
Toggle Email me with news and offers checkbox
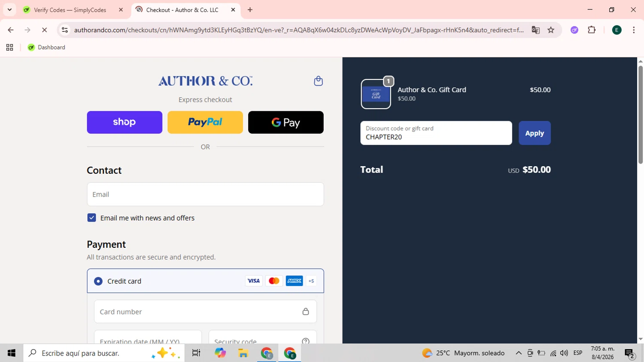coord(91,218)
